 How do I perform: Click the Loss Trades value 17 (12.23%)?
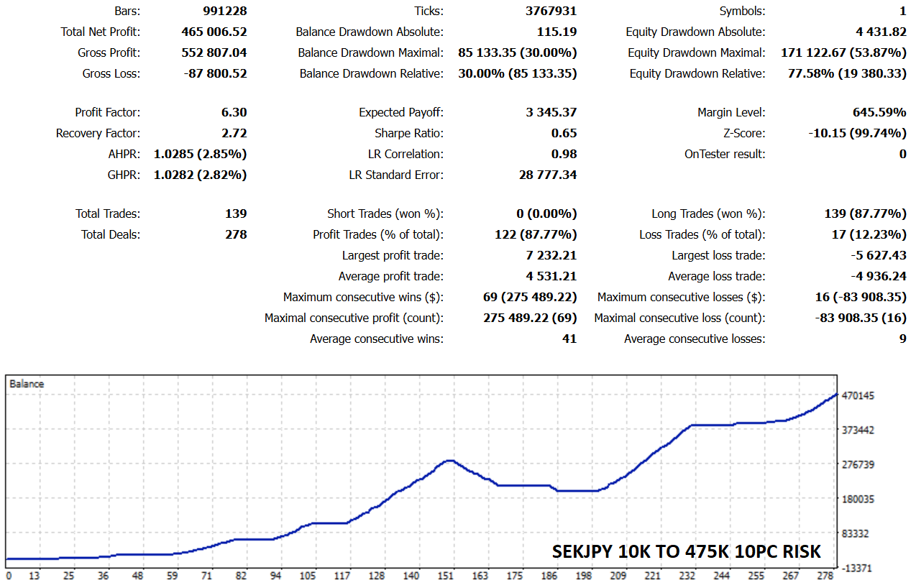869,235
